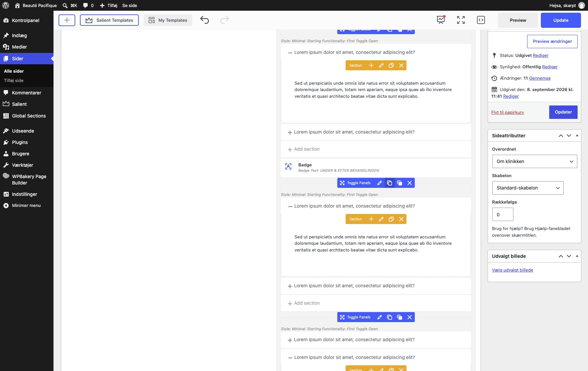
Task: Open the Skabelon dropdown
Action: [527, 188]
